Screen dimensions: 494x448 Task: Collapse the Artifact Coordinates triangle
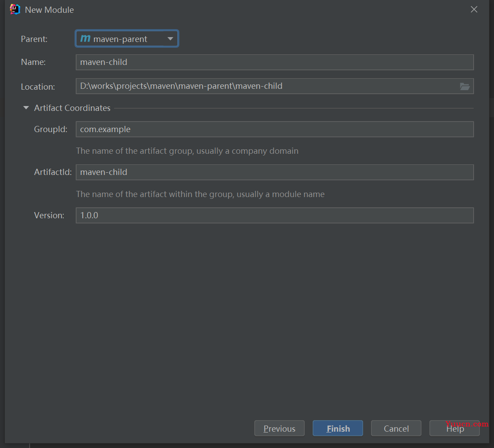26,108
